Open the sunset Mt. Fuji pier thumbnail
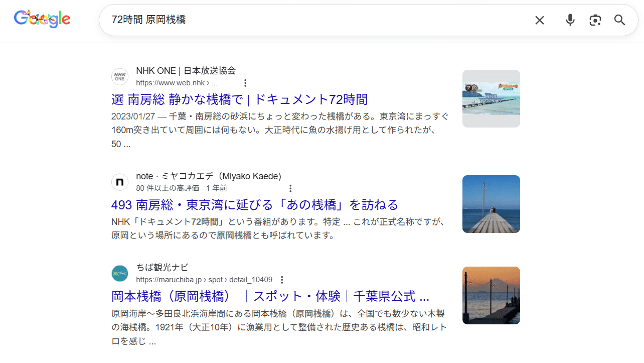 (491, 295)
